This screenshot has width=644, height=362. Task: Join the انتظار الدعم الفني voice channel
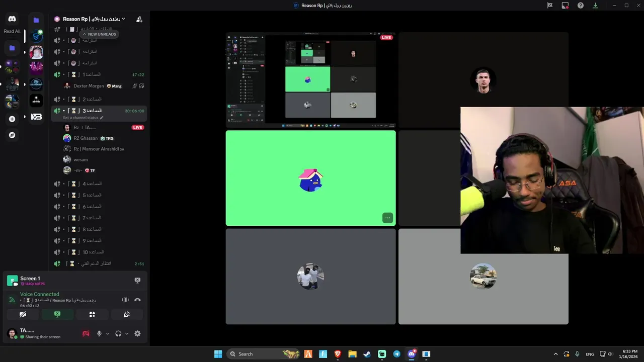tap(99, 263)
